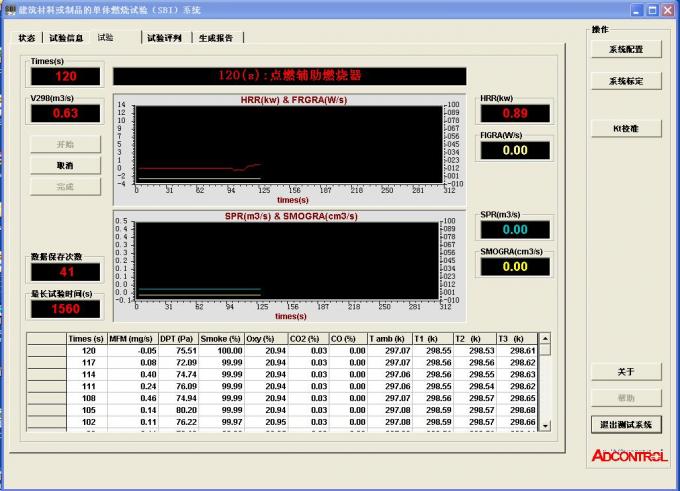Click the HRR(kw) readout showing 0.89
Screen dimensions: 680x491
pos(514,113)
